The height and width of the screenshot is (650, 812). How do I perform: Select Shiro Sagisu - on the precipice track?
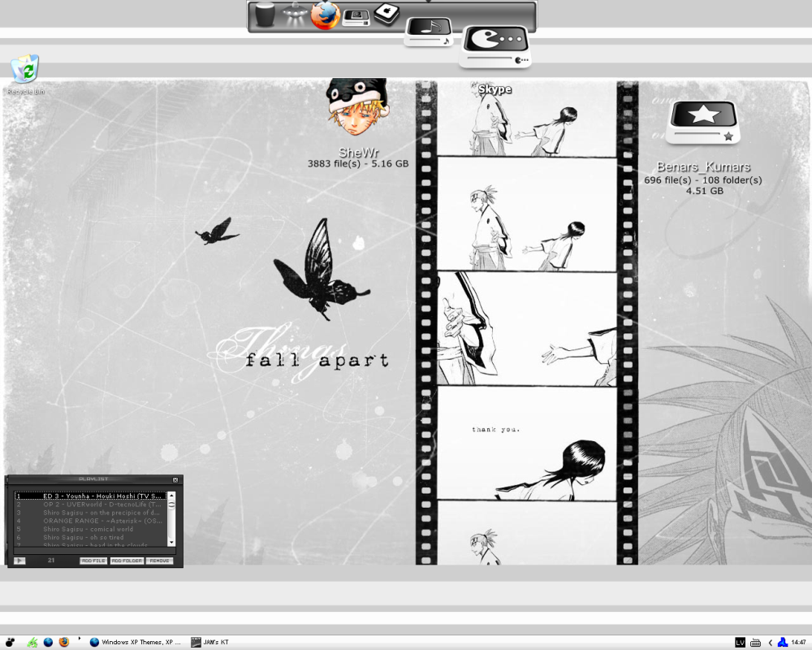pyautogui.click(x=90, y=513)
